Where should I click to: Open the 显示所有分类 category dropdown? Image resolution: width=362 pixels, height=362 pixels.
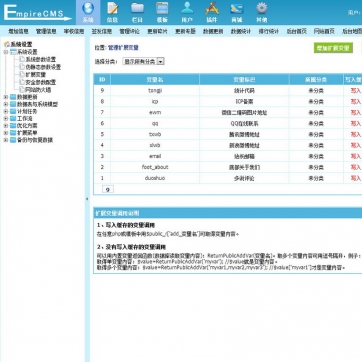coord(143,62)
